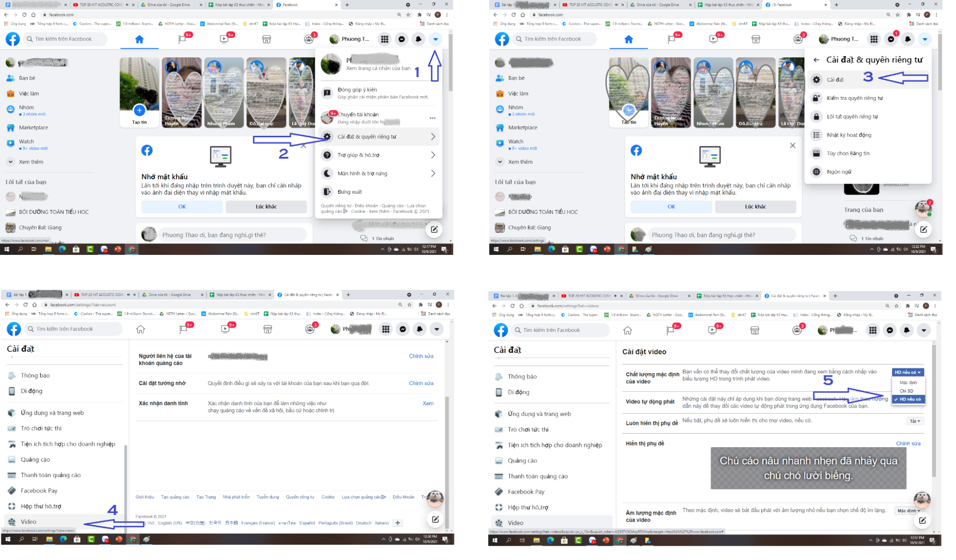Click the status box 'Phuong Thao ơi, bạn đang nghĩ gì thế?' in the top-right screenshot

click(x=721, y=235)
